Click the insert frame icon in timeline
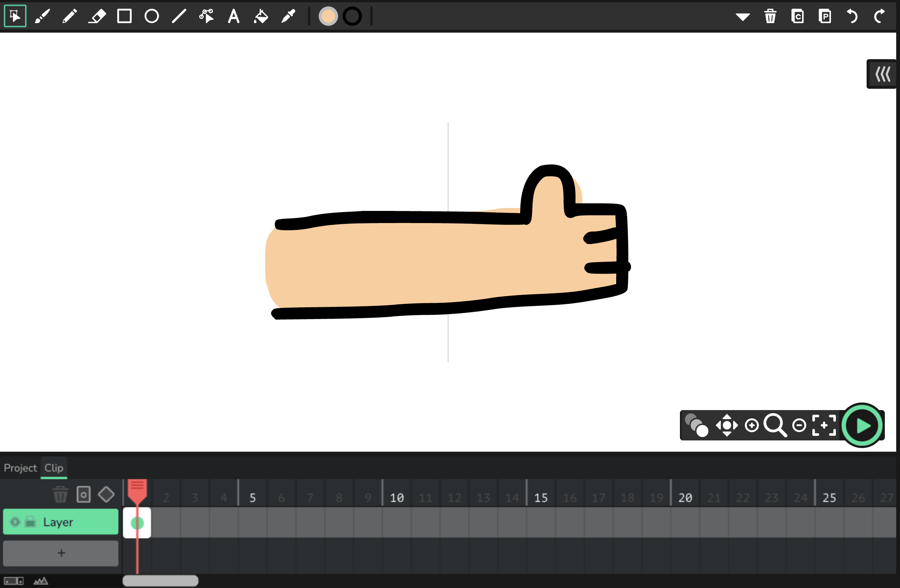This screenshot has width=900, height=588. pyautogui.click(x=83, y=494)
